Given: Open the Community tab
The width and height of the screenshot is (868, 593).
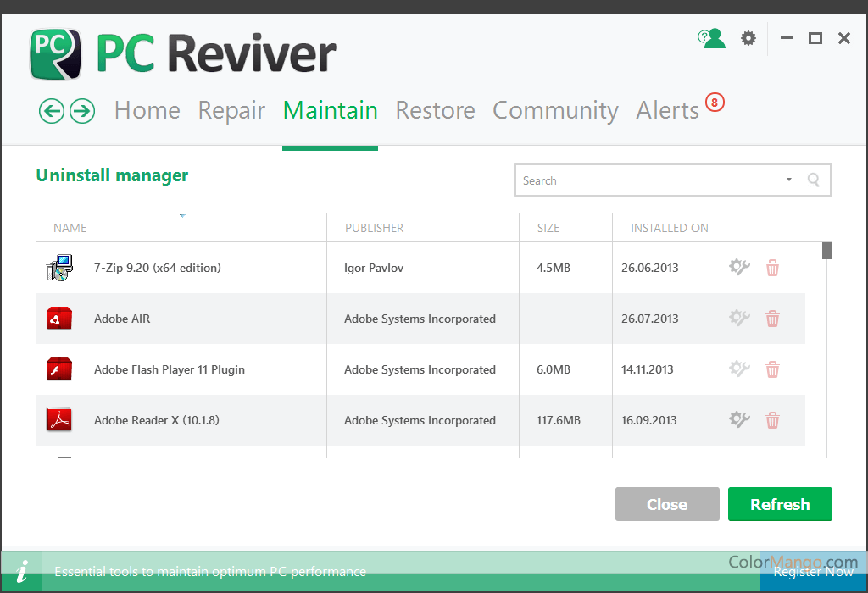Looking at the screenshot, I should click(555, 111).
